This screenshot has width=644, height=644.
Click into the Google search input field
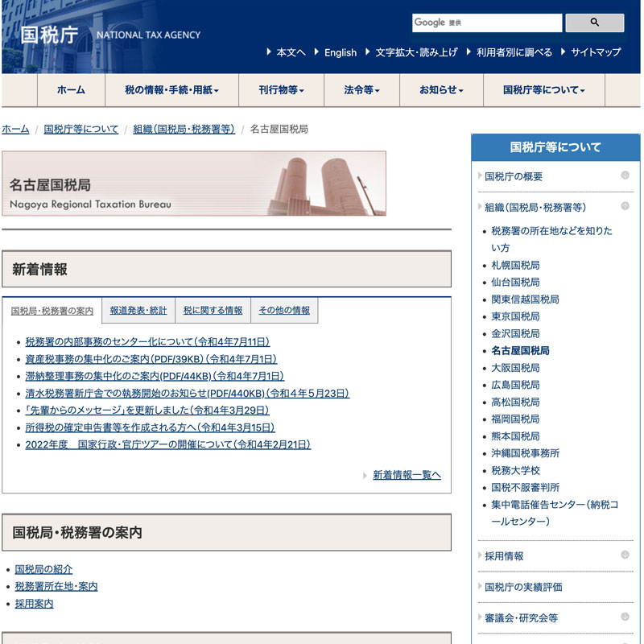486,23
